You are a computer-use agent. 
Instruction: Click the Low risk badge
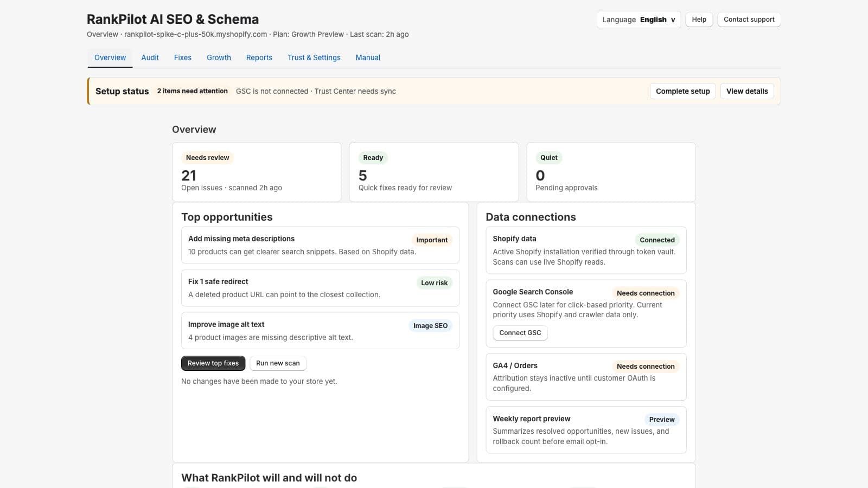[434, 283]
